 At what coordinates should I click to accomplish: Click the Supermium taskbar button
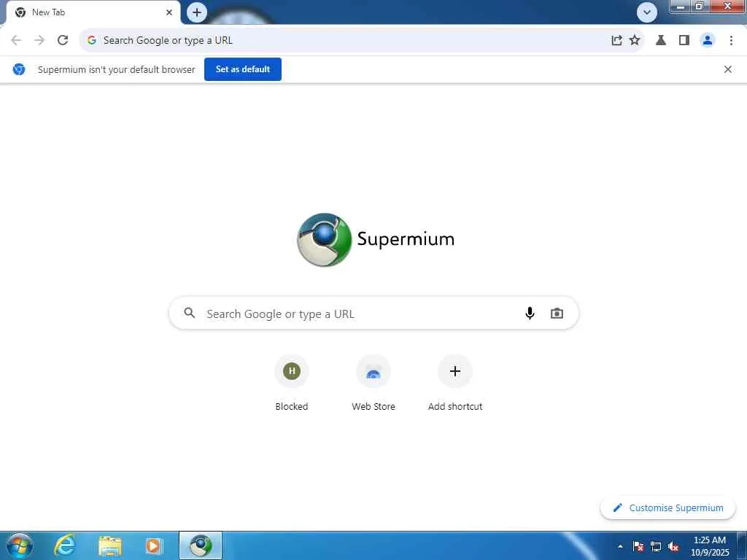[201, 545]
